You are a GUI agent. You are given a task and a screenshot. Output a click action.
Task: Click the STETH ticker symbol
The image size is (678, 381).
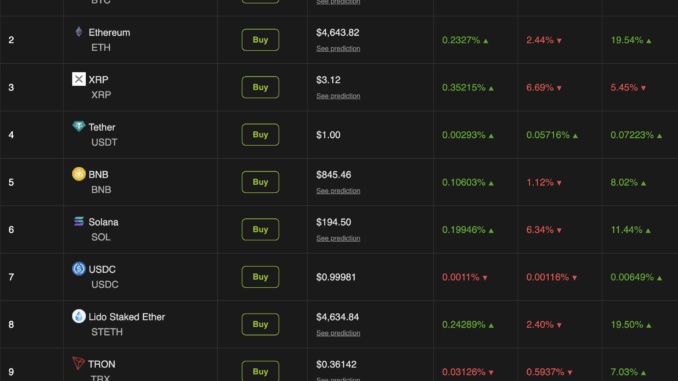(x=107, y=332)
